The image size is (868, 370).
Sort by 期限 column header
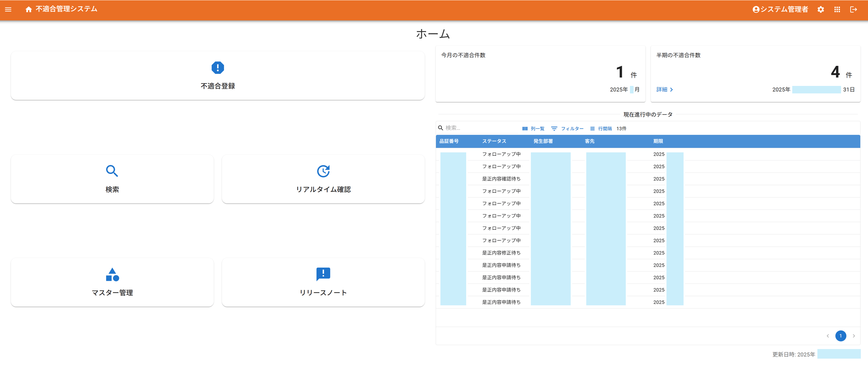pos(658,141)
